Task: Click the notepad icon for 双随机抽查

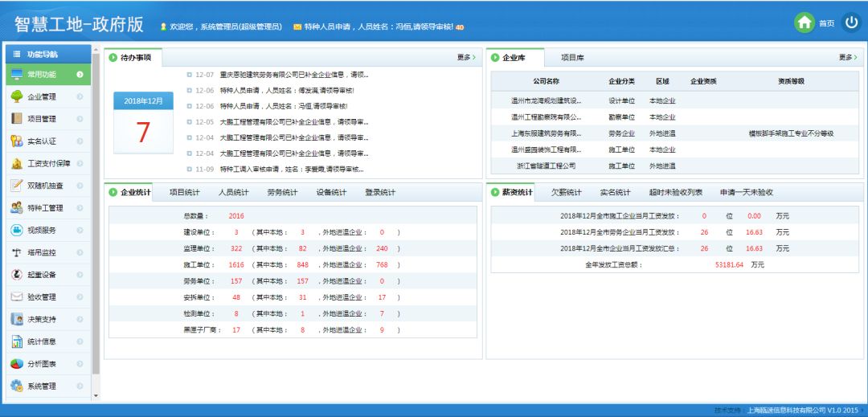Action: coord(17,186)
